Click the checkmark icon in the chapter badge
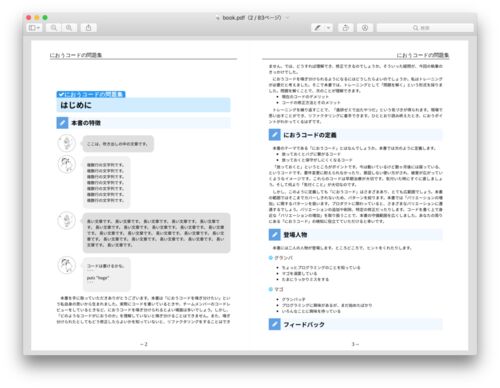Viewport: 500px width, 388px height. point(61,94)
